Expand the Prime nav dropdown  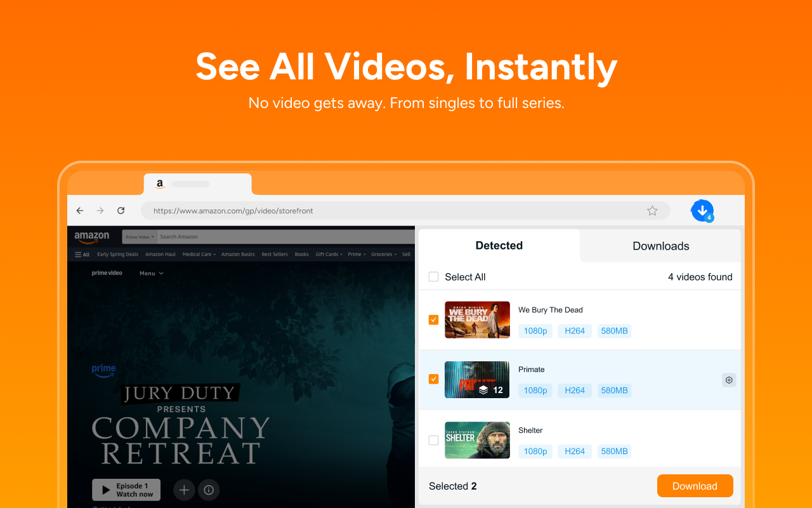(x=357, y=255)
